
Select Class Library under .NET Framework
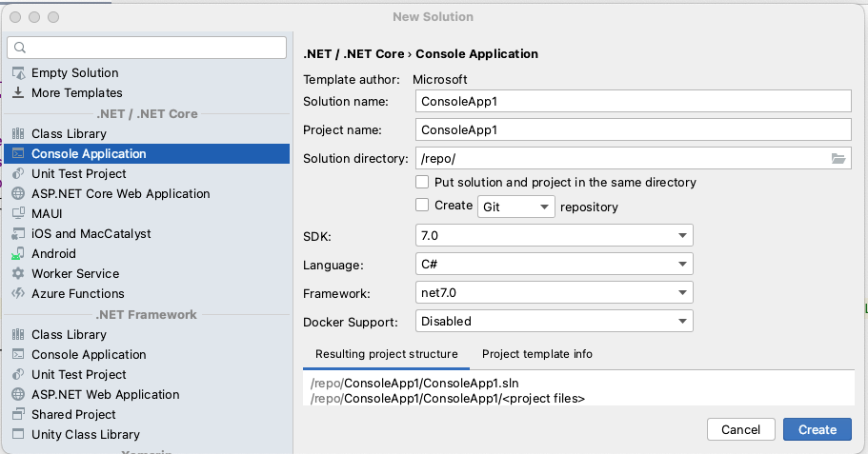click(147, 335)
